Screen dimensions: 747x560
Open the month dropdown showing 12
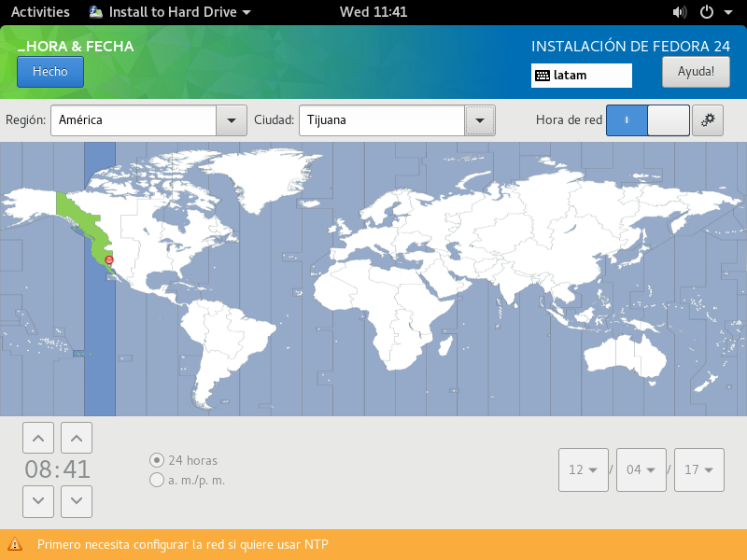pyautogui.click(x=583, y=469)
